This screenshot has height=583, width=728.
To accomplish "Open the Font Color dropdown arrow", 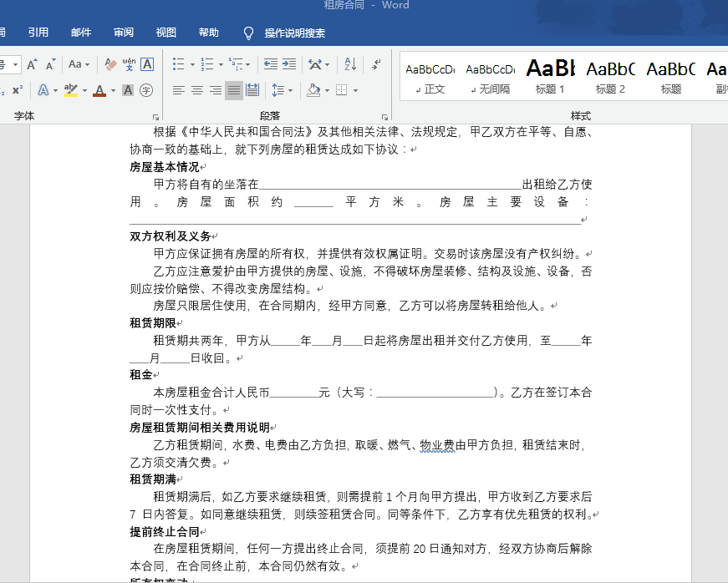I will (x=111, y=90).
